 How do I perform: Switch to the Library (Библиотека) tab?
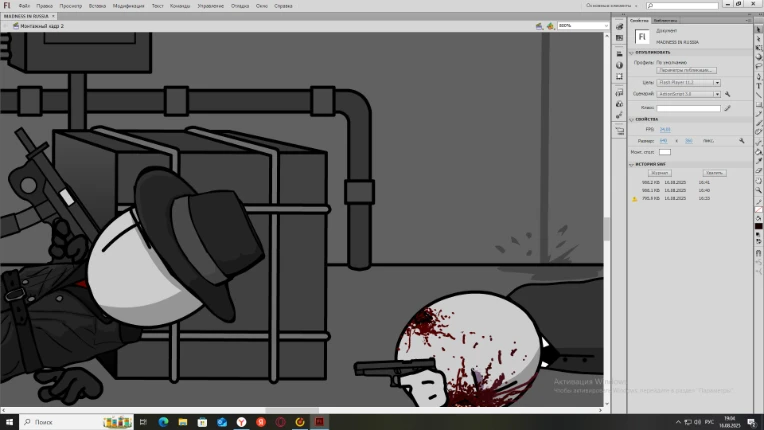pos(665,20)
